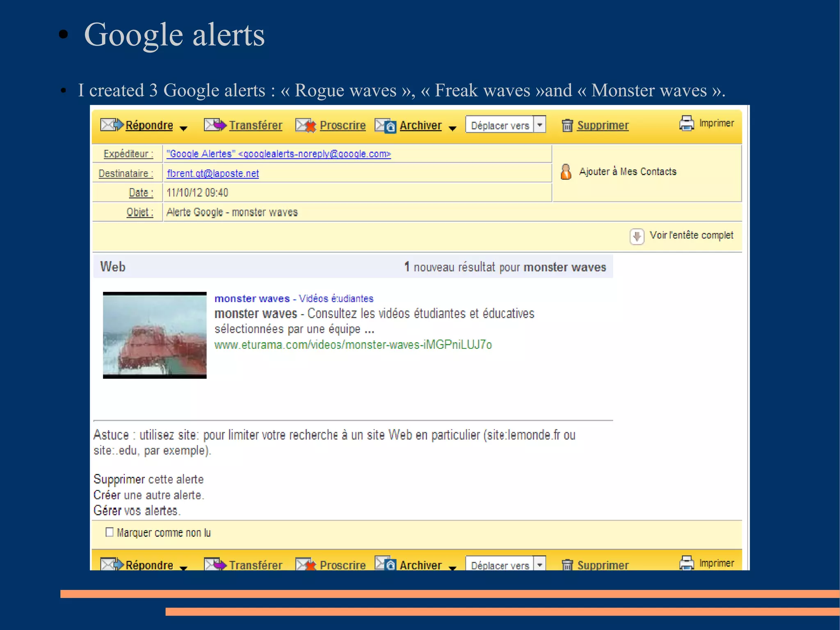This screenshot has height=630, width=840.
Task: Open the monster waves - Vidéos étudiantes result
Action: tap(294, 298)
